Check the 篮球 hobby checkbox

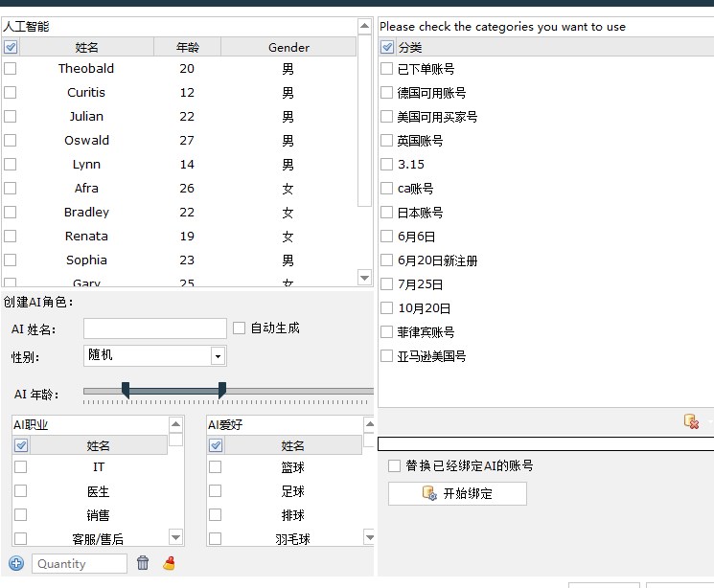[216, 467]
